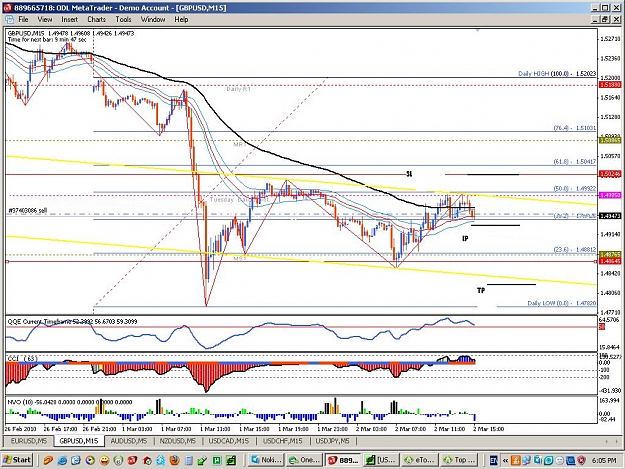This screenshot has width=625, height=469.
Task: Open the View menu
Action: coord(45,19)
